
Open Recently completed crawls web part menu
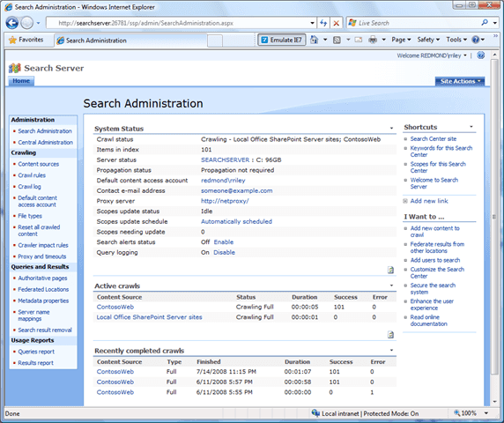click(x=391, y=350)
